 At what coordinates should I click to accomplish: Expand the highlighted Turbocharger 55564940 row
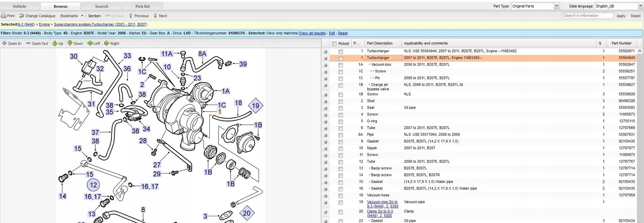[x=326, y=59]
